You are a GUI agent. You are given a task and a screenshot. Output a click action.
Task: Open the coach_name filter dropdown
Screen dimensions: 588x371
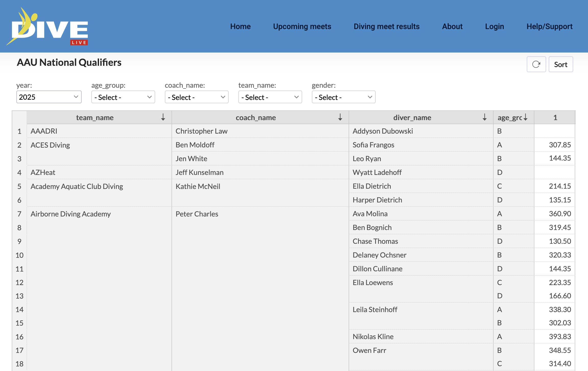pyautogui.click(x=197, y=97)
